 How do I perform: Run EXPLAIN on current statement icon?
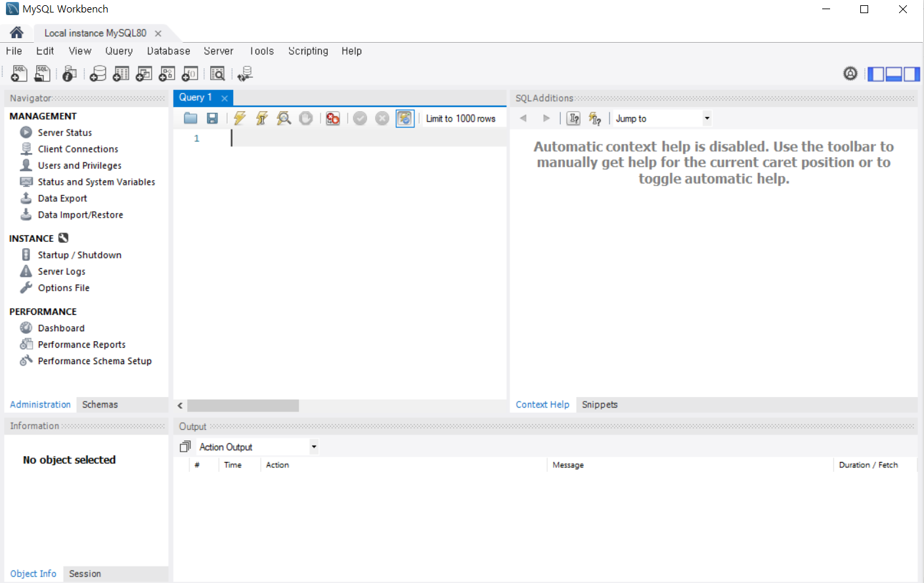click(284, 118)
